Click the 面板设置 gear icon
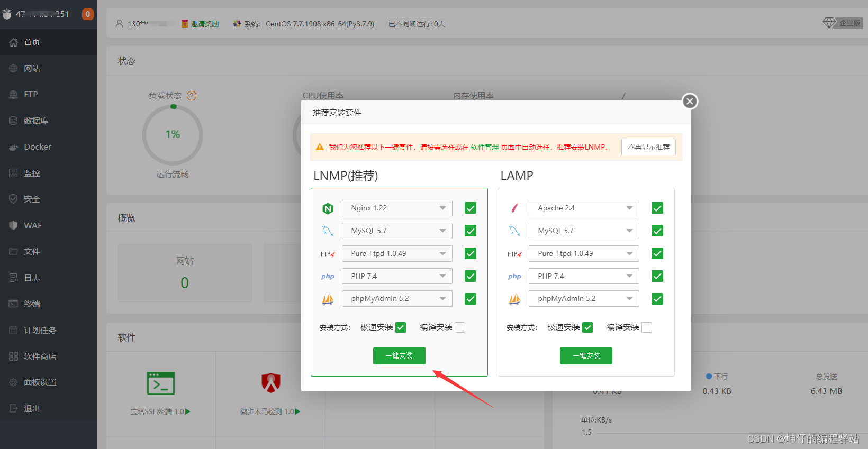 [x=13, y=382]
